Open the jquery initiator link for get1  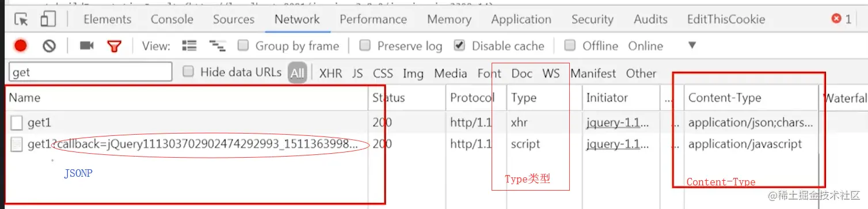[618, 123]
